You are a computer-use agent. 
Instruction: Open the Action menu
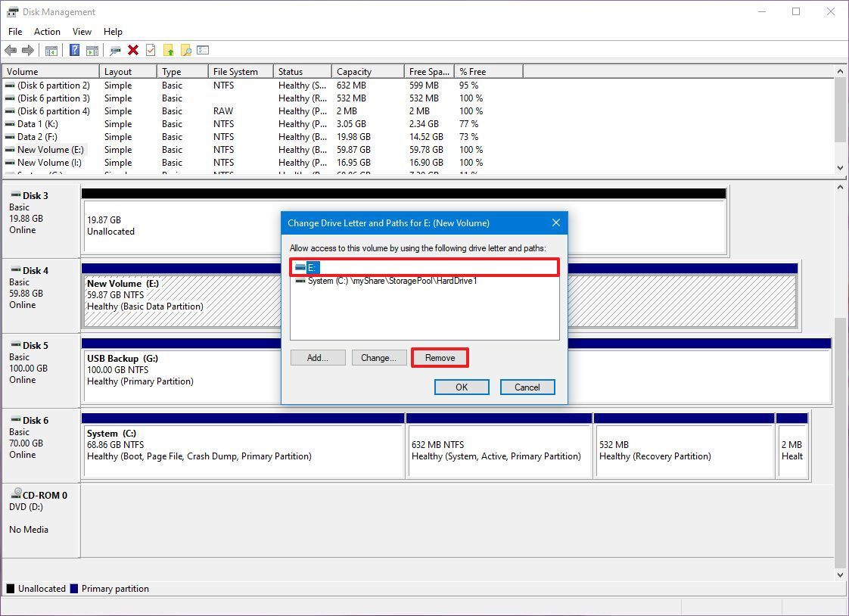click(47, 32)
